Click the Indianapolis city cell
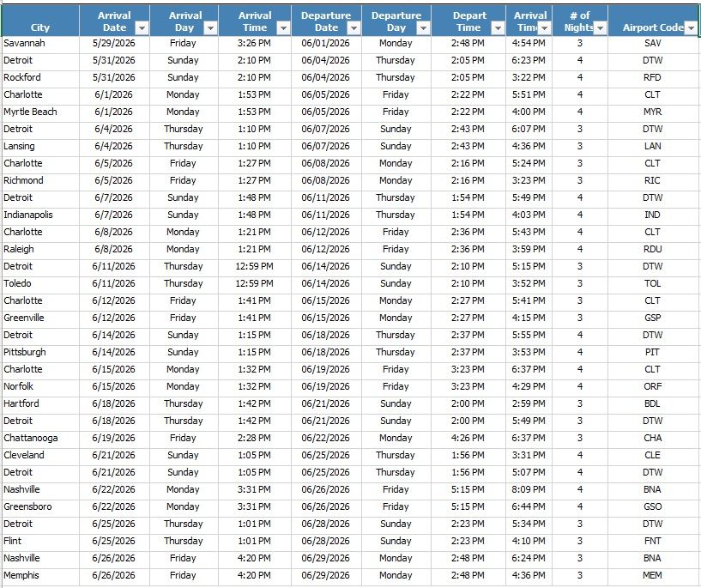701x588 pixels. coord(40,215)
